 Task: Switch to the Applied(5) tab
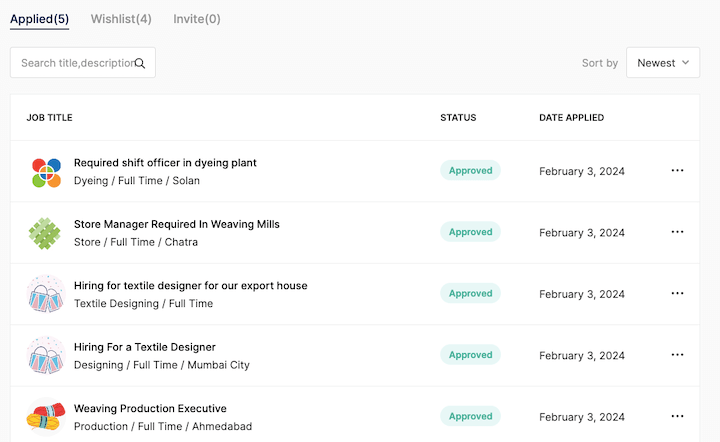(x=39, y=19)
